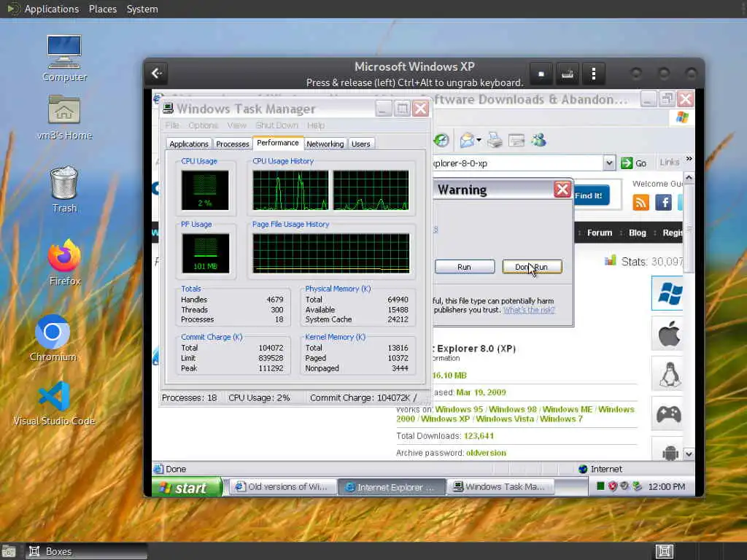The image size is (747, 560).
Task: Switch to the Users tab
Action: (360, 144)
